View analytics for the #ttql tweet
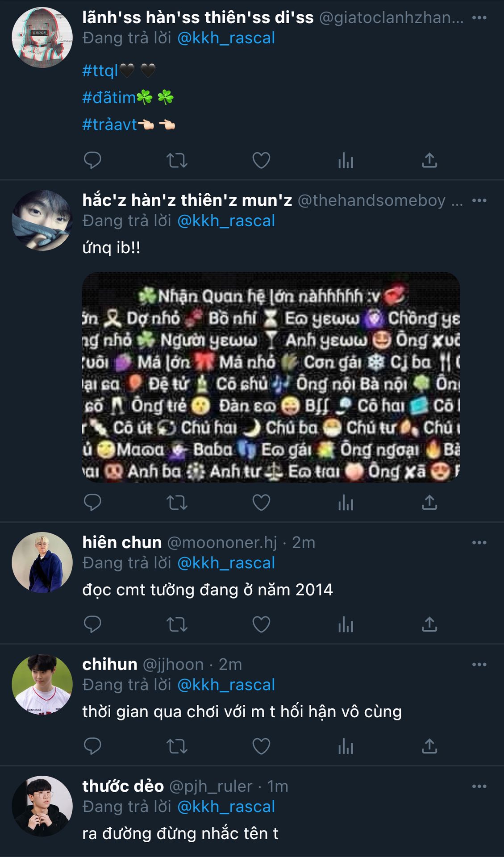This screenshot has height=857, width=504. click(x=346, y=160)
